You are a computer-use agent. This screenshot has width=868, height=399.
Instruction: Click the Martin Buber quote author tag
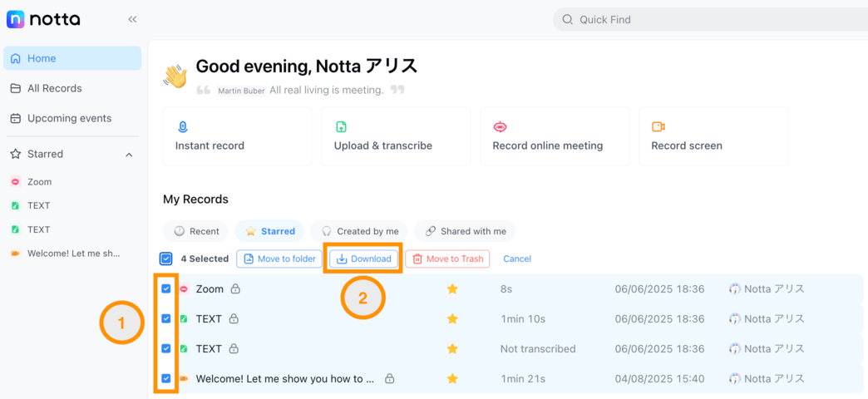[241, 91]
